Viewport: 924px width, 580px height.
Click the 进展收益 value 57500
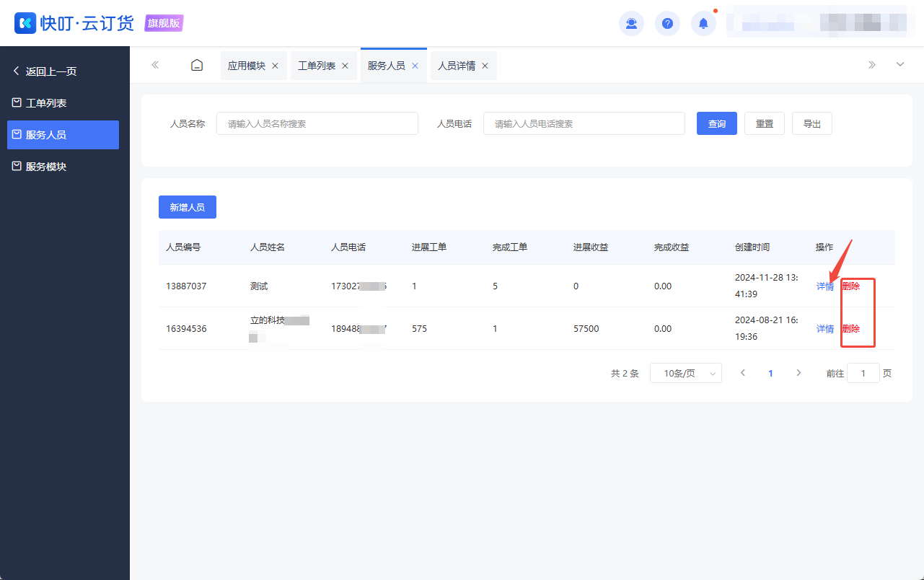click(586, 329)
